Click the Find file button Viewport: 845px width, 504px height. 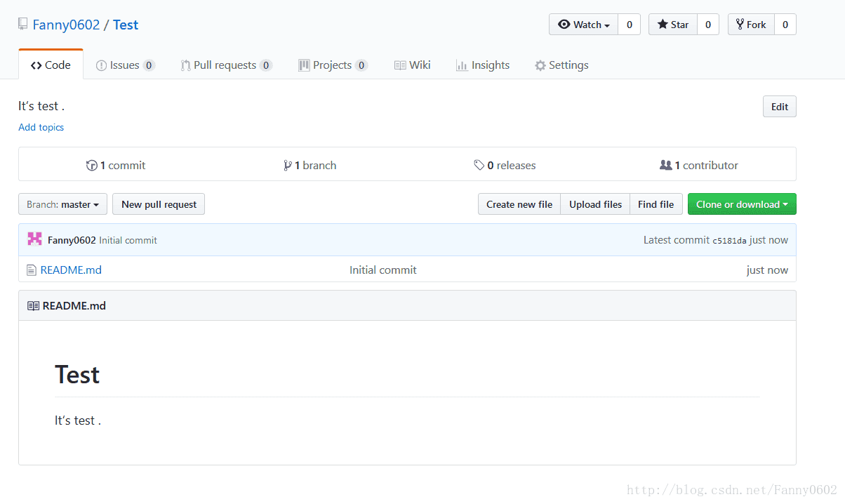(x=656, y=204)
